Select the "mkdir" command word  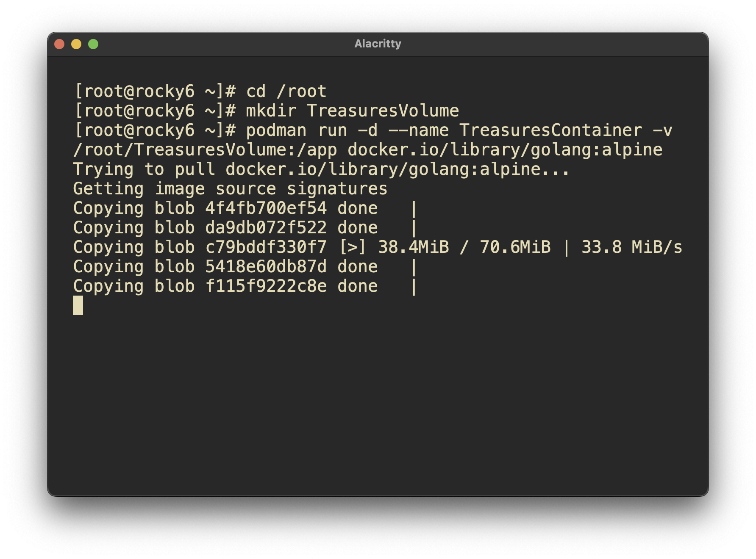[x=271, y=111]
